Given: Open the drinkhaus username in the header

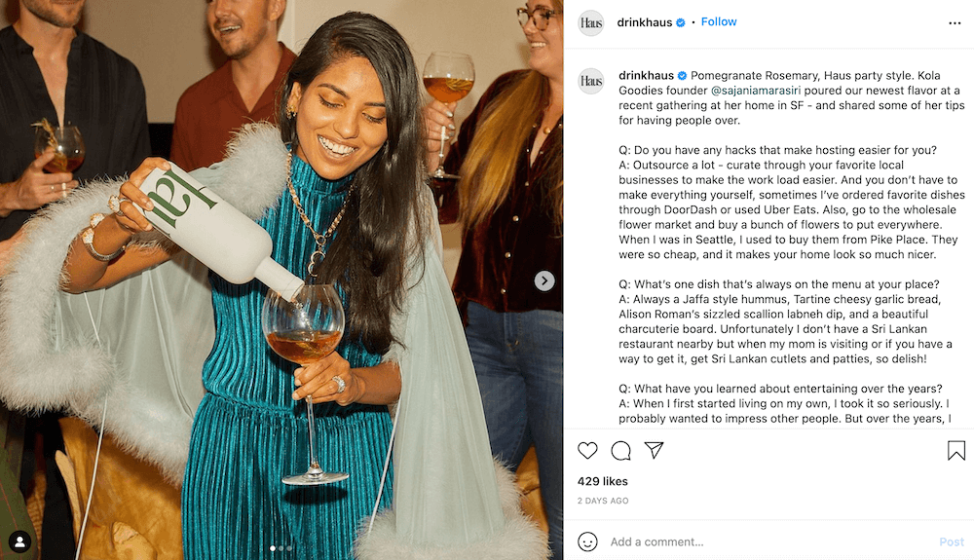Looking at the screenshot, I should point(644,22).
